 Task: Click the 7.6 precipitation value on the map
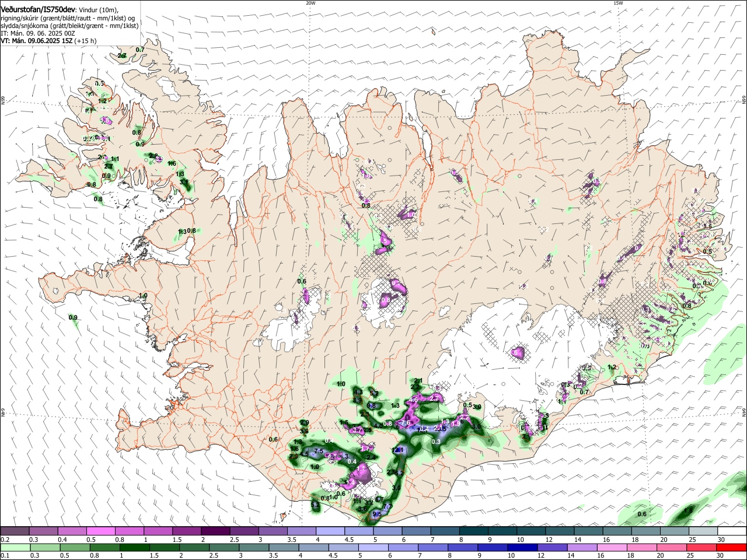(x=407, y=423)
